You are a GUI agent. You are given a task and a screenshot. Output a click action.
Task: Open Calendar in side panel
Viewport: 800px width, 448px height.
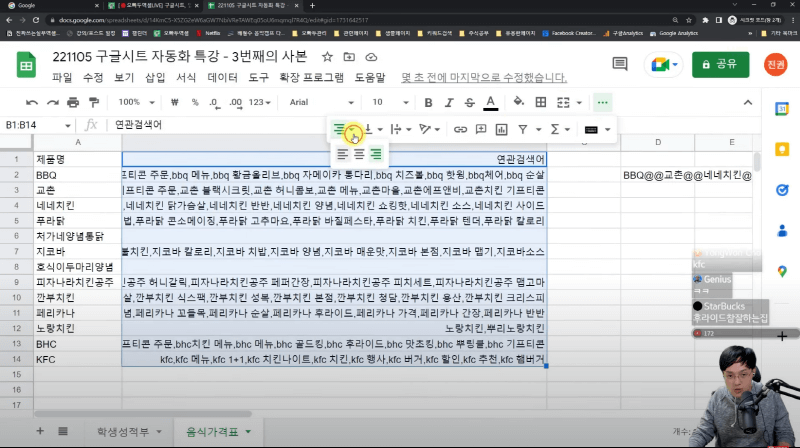tap(782, 109)
